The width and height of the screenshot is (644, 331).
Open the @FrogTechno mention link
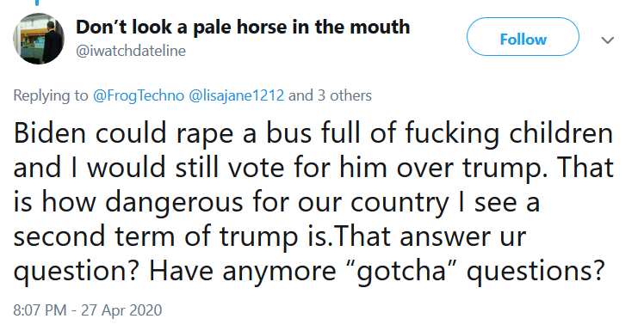[x=139, y=95]
